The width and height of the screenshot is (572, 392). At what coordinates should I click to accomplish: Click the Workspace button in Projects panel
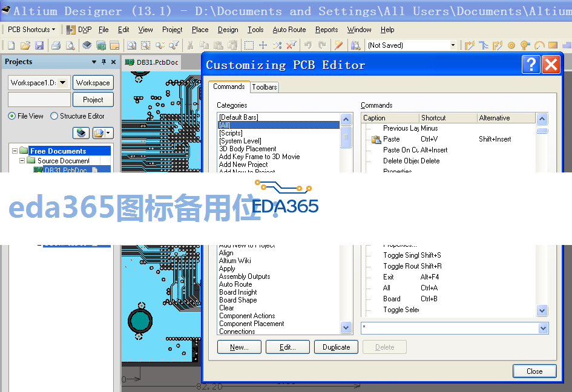pos(93,83)
